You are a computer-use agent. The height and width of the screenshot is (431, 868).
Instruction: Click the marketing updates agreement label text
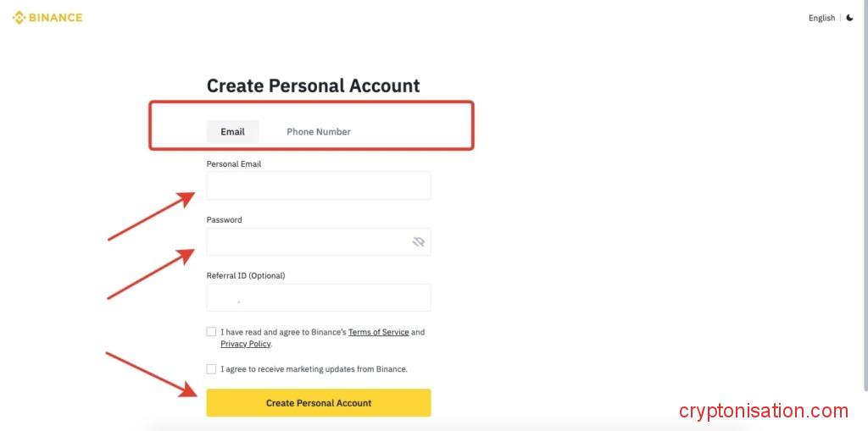coord(314,369)
